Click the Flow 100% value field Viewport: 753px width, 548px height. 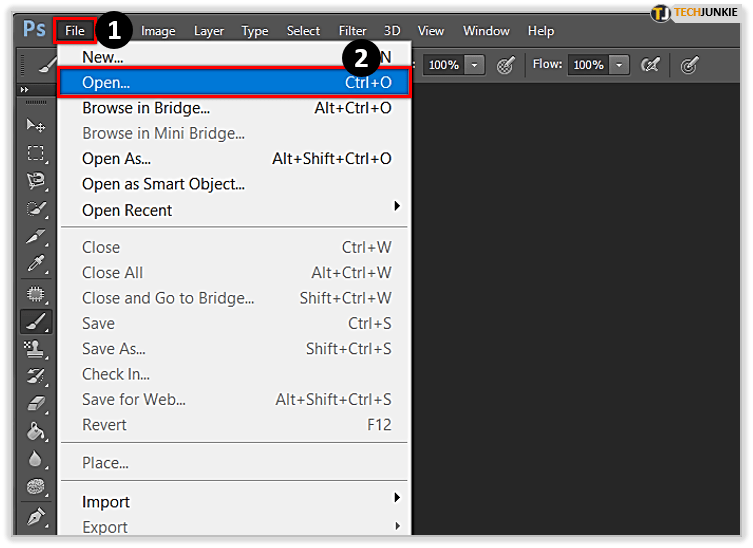coord(588,65)
